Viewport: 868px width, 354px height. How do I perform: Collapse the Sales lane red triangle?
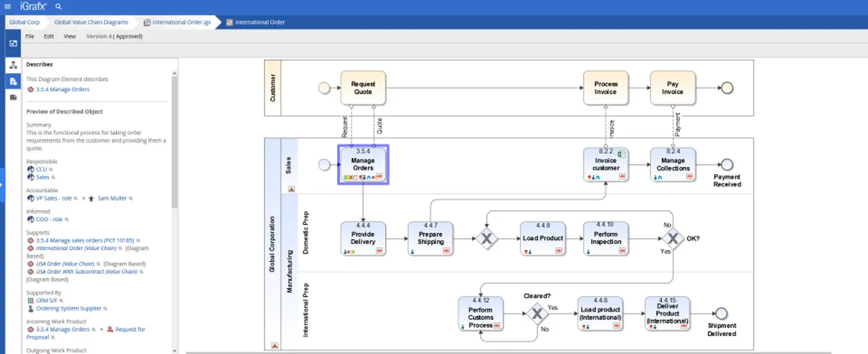pyautogui.click(x=292, y=189)
